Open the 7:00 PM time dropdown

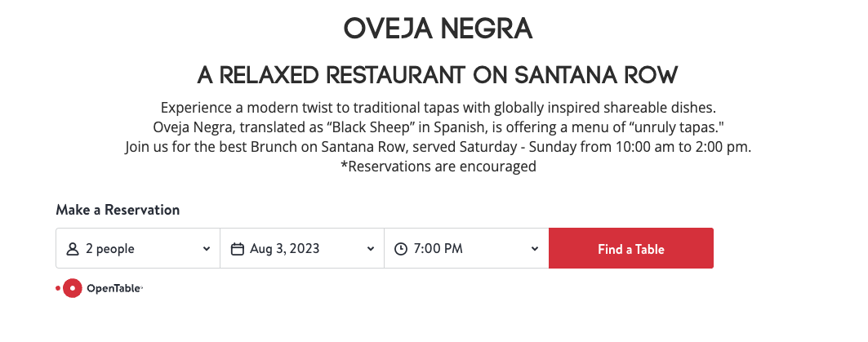pos(466,249)
